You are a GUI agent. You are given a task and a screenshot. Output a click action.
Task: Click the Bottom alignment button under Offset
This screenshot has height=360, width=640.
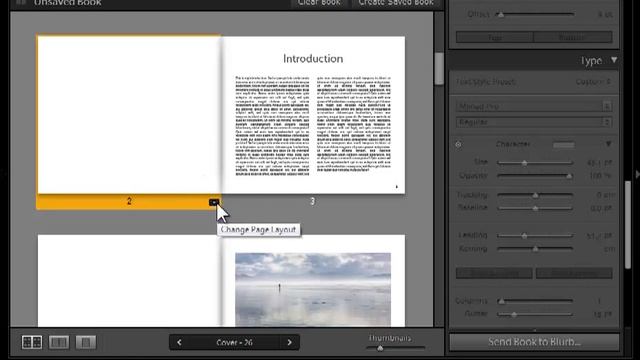pyautogui.click(x=573, y=37)
